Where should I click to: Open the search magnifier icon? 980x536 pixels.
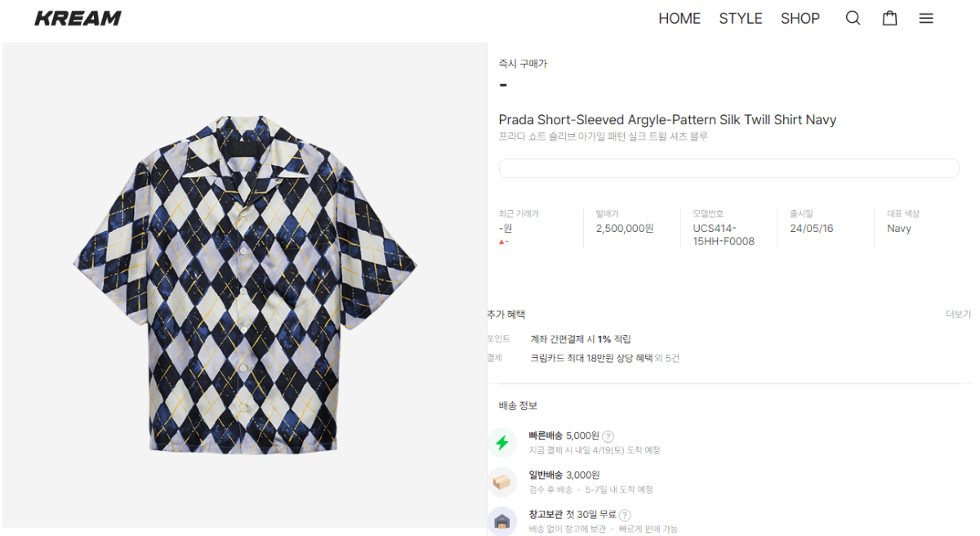tap(853, 18)
